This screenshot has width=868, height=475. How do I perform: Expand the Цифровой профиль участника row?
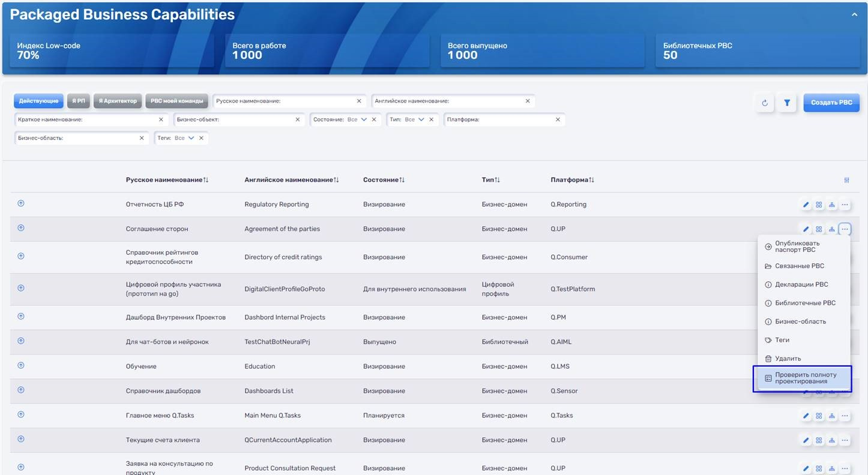click(21, 288)
